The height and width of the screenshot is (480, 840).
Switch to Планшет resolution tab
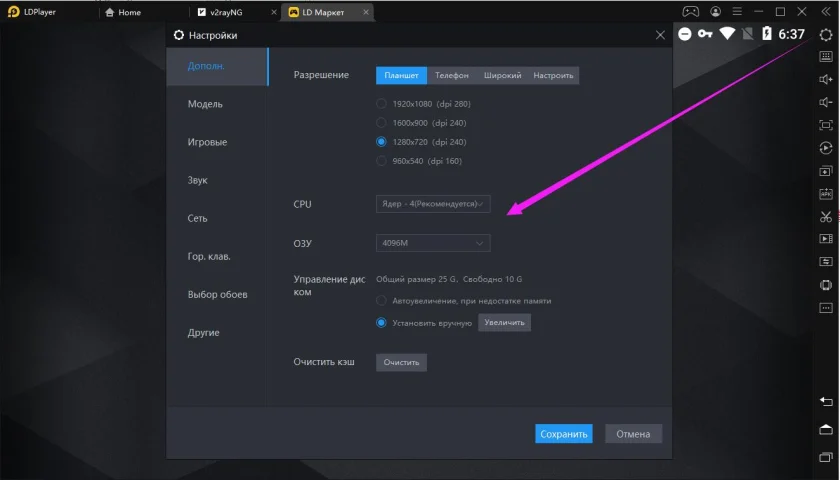tap(401, 76)
